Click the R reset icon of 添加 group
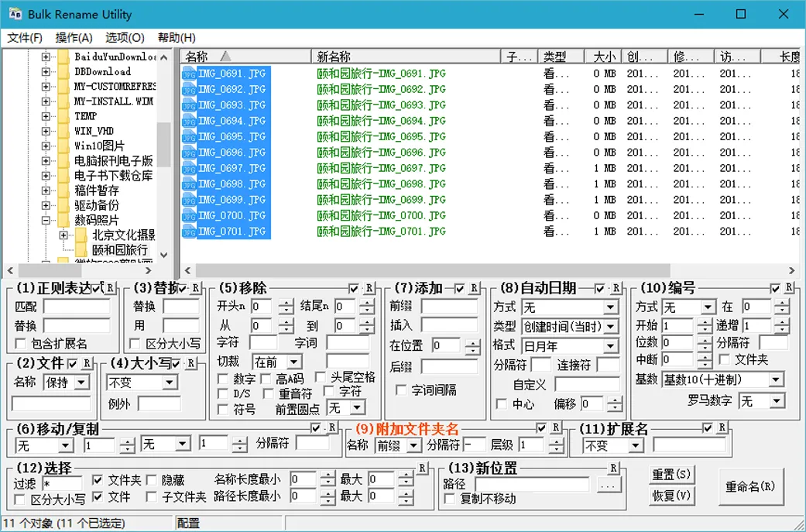The height and width of the screenshot is (532, 806). pos(474,288)
